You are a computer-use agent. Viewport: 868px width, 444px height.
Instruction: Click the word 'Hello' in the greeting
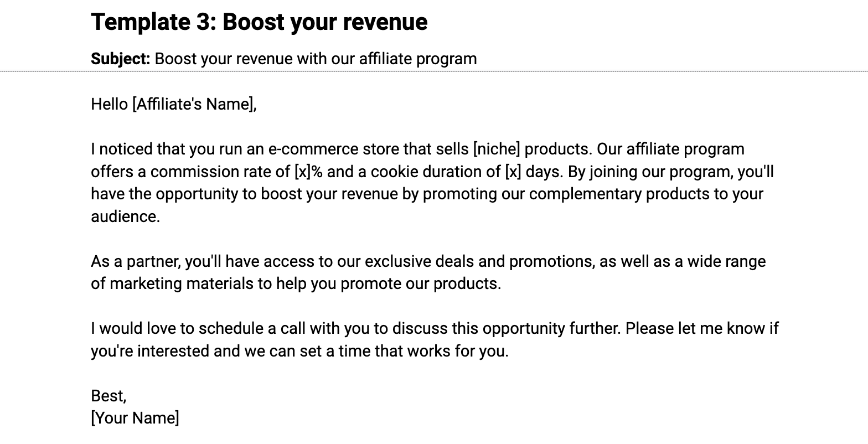pos(109,104)
